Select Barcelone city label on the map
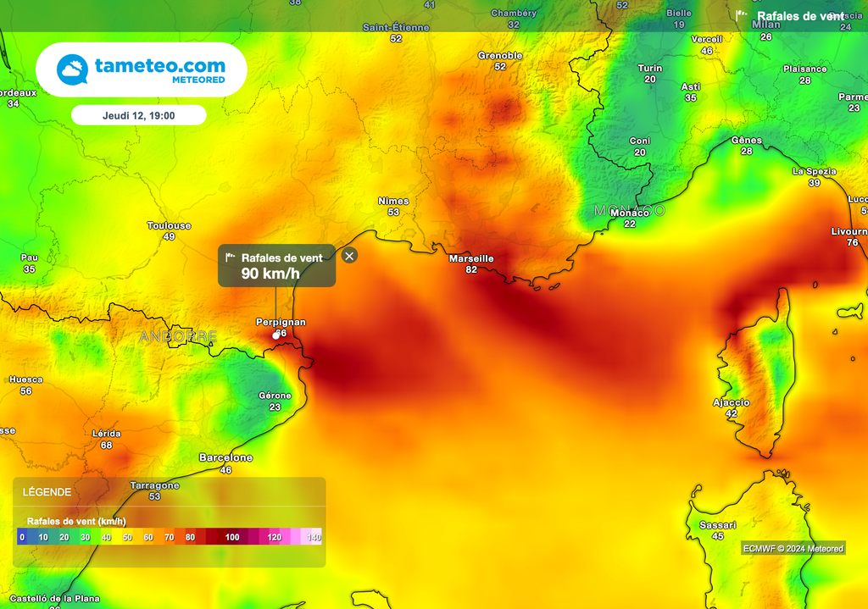Screen dimensions: 868x609 (x=225, y=457)
